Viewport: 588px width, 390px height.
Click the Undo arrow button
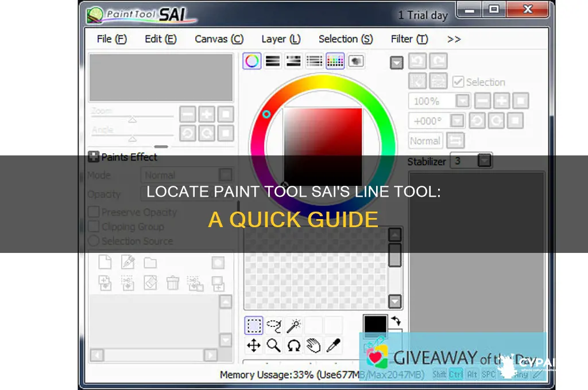click(417, 61)
